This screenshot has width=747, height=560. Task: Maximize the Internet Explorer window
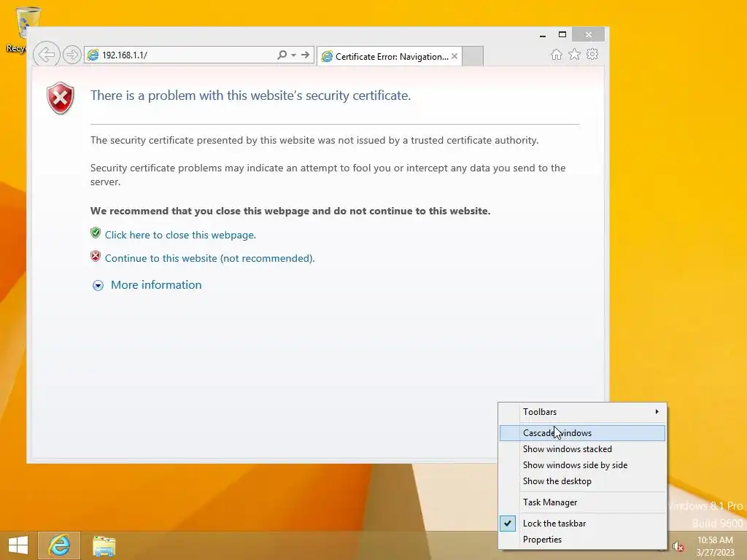tap(562, 34)
